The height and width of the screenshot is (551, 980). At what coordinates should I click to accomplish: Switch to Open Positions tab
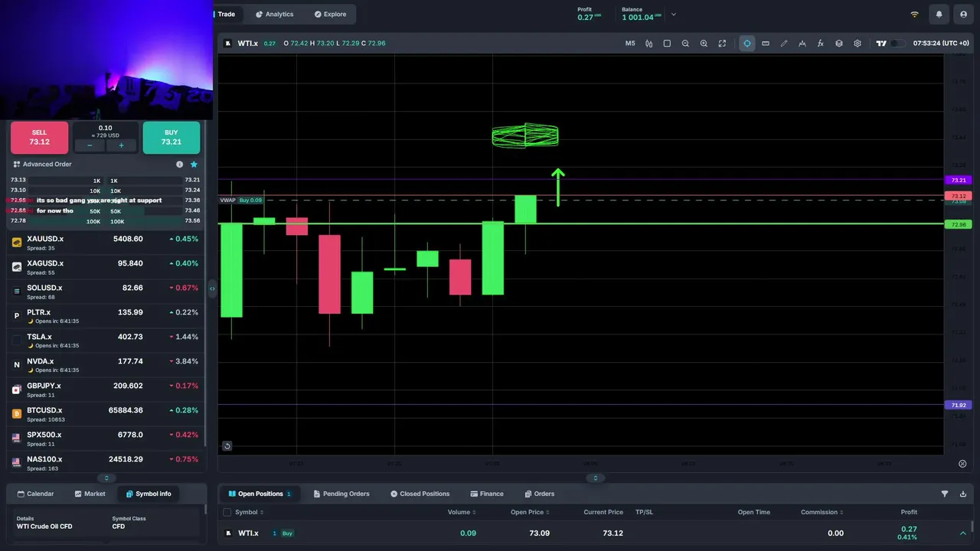pos(260,494)
